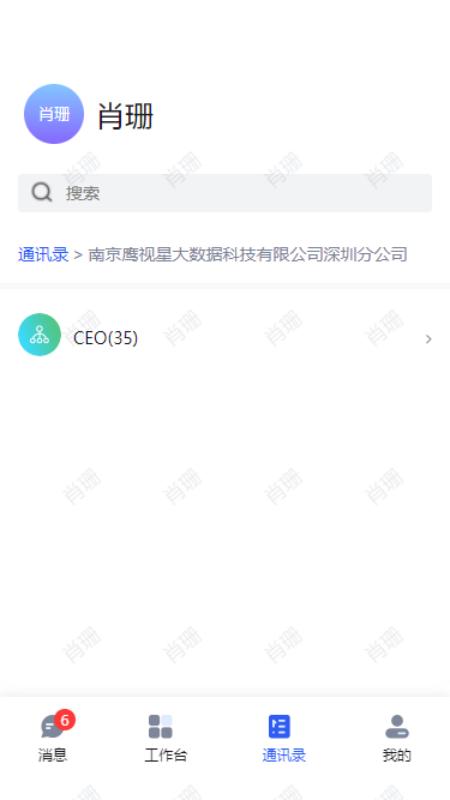Open the 工作台 grid icon
Image resolution: width=450 pixels, height=800 pixels.
click(x=160, y=727)
